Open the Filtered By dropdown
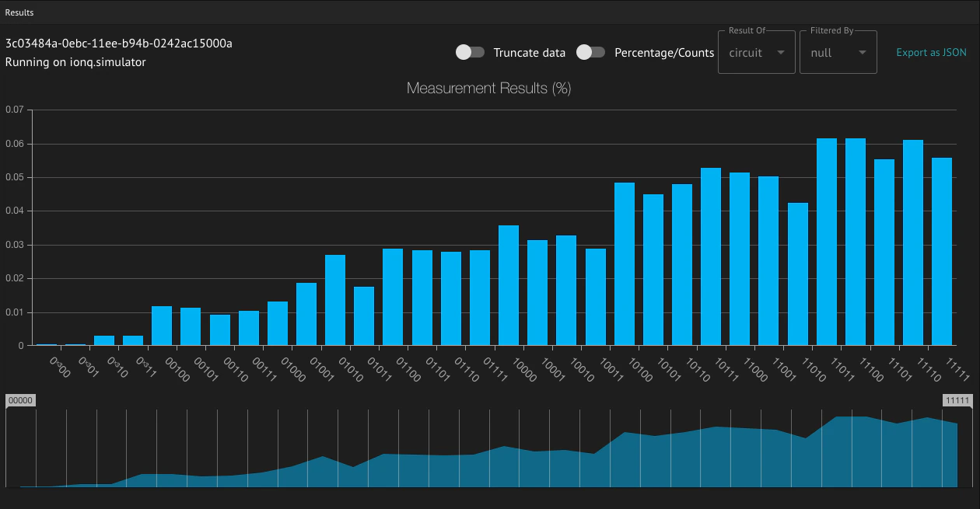This screenshot has width=980, height=509. 838,52
